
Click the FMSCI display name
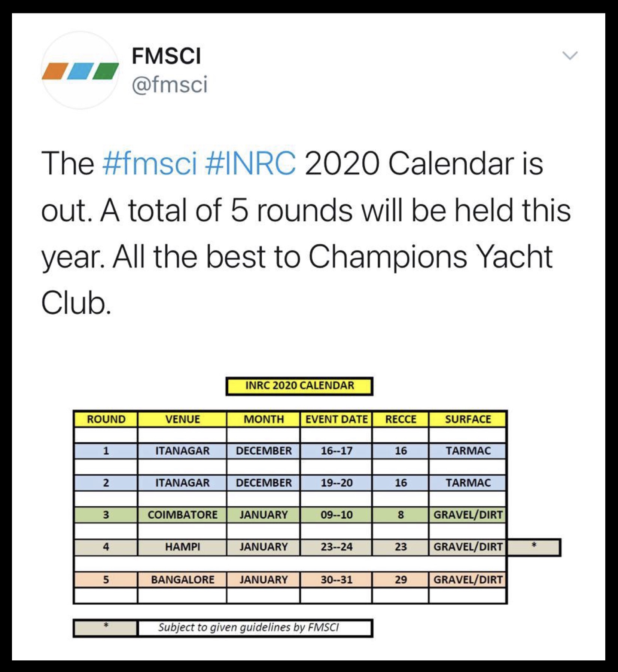point(166,56)
